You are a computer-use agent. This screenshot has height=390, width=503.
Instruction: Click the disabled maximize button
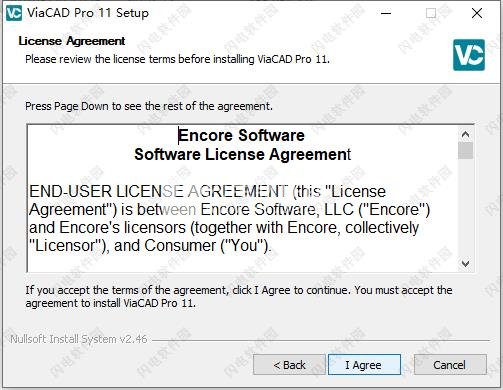431,13
